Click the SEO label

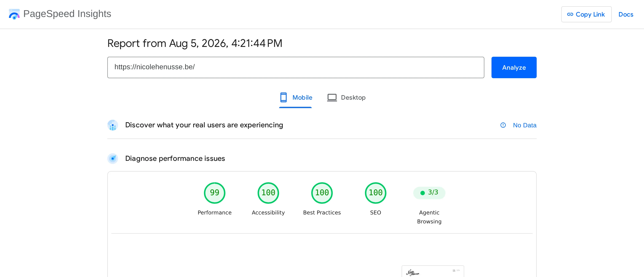375,213
